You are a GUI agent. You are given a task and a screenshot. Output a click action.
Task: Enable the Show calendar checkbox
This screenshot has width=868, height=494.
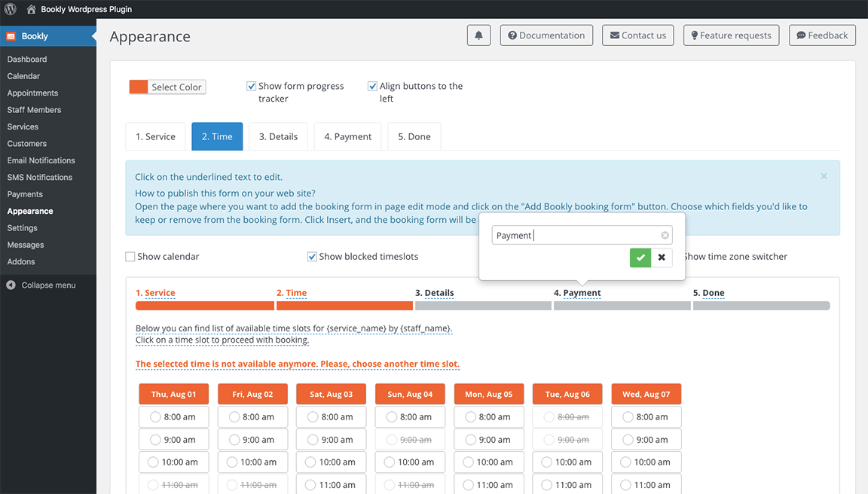coord(130,257)
